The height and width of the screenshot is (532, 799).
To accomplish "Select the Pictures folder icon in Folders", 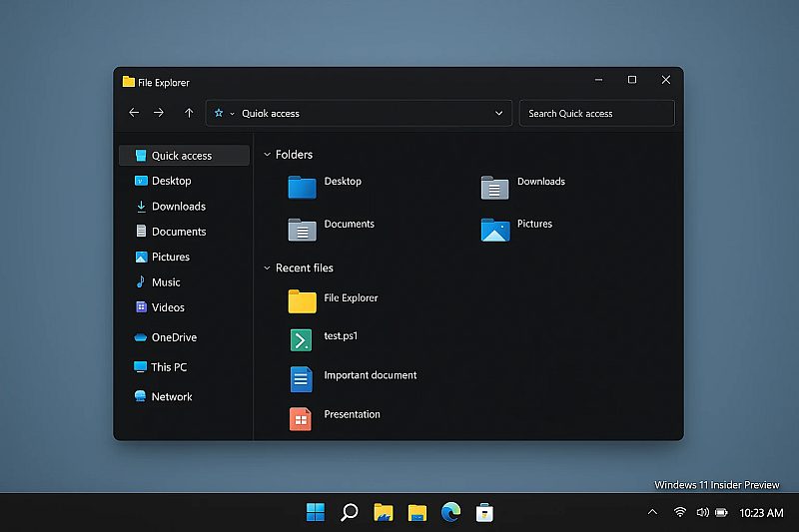I will click(494, 230).
